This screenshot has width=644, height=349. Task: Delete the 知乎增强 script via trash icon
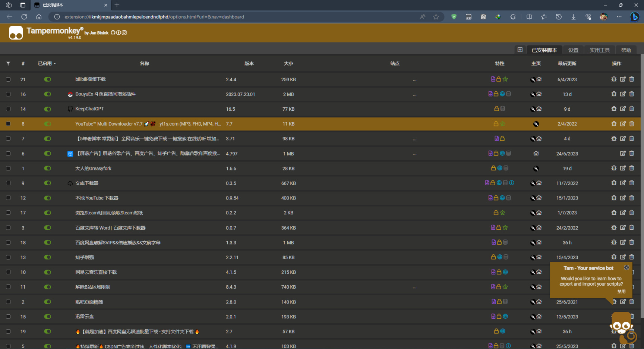coord(631,257)
